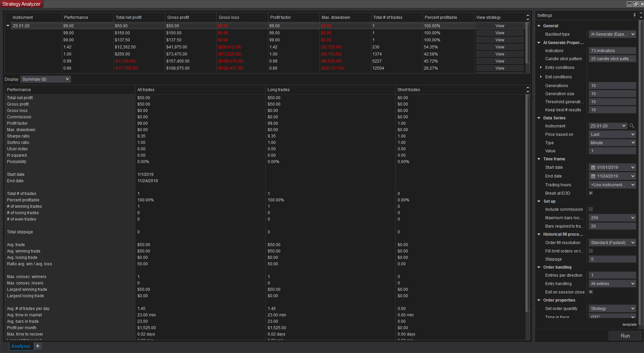This screenshot has width=644, height=353.
Task: Open the Entry handling dropdown
Action: tap(612, 284)
